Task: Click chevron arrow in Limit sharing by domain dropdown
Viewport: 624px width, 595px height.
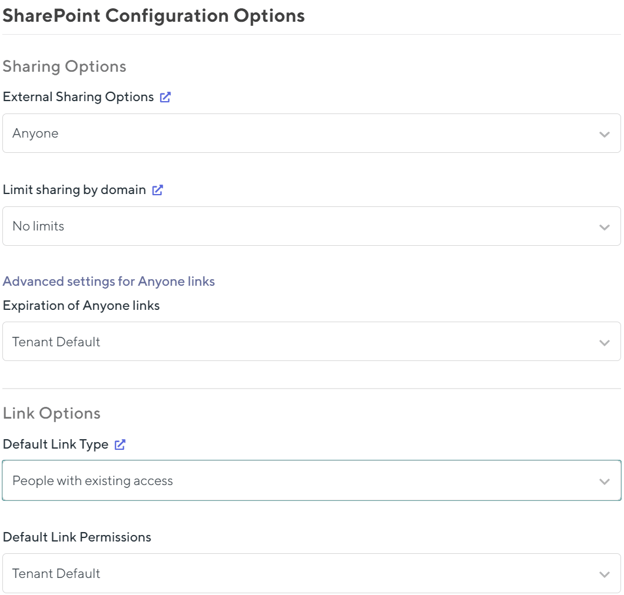Action: (x=604, y=227)
